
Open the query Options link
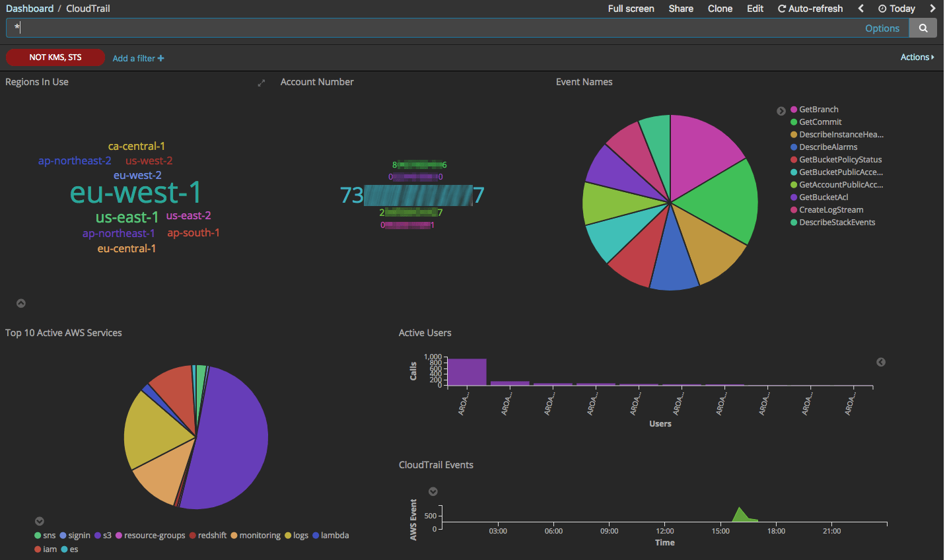click(x=882, y=28)
